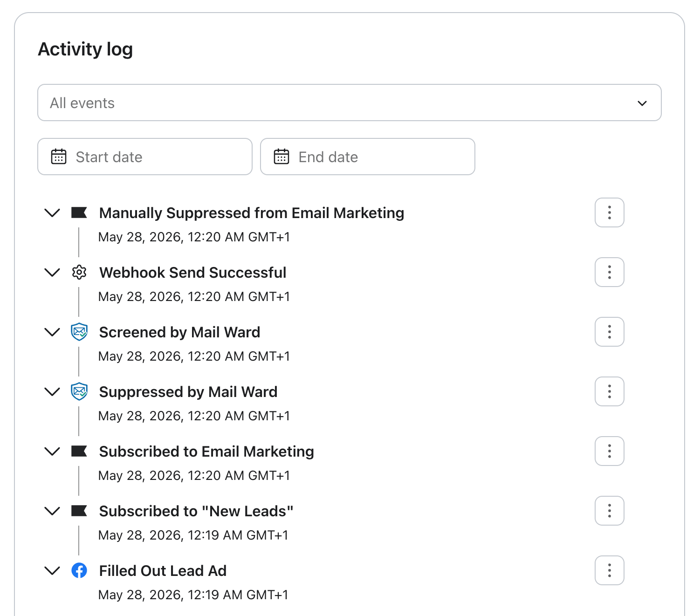Viewport: 700px width, 616px height.
Task: Click the Start date field
Action: tap(145, 157)
